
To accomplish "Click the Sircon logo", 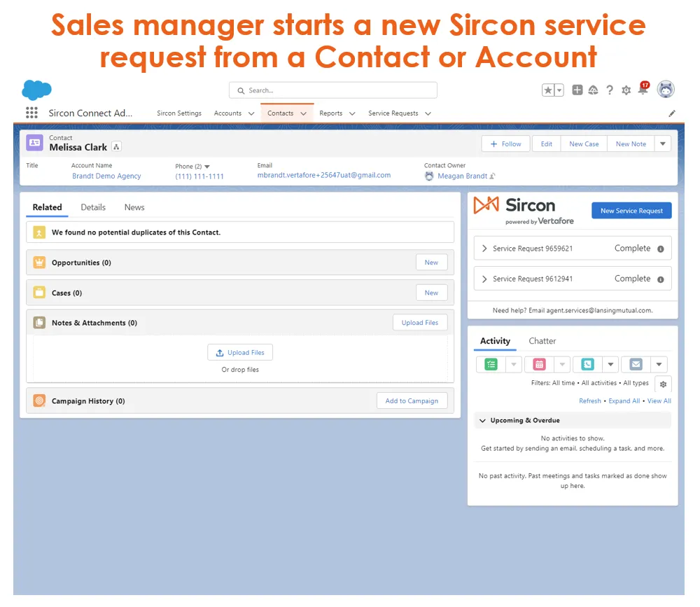I will pos(523,210).
